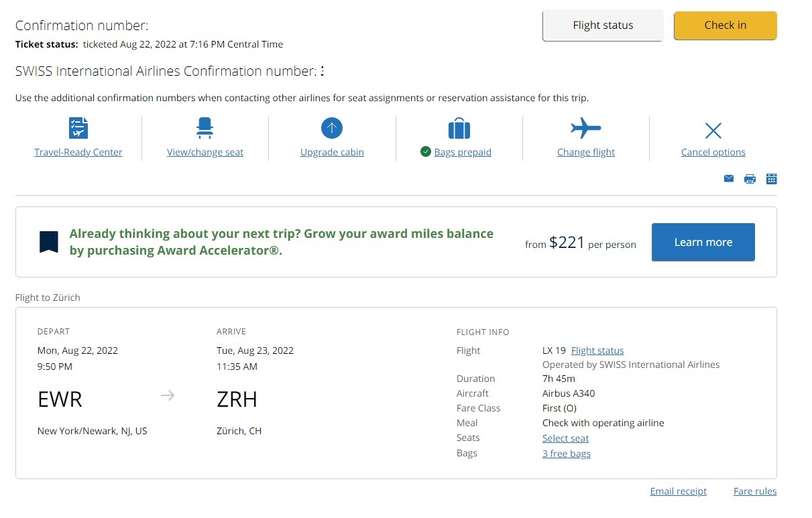Click the LX 19 flight number

(554, 350)
